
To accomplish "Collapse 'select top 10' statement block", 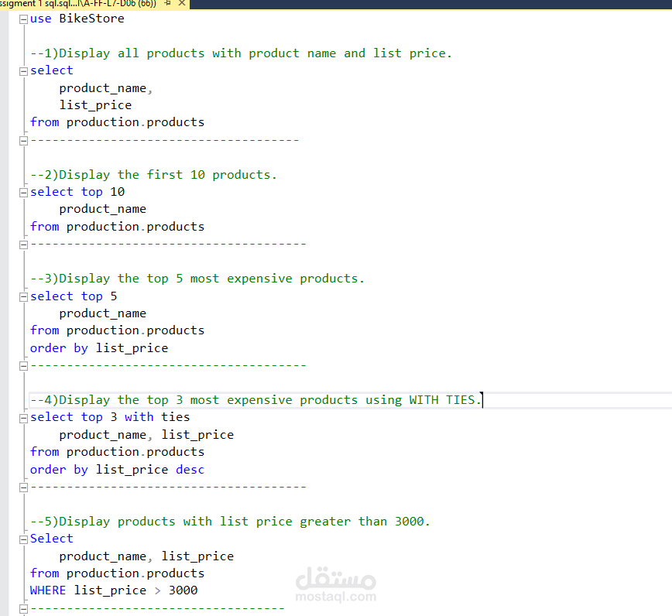I will 23,193.
